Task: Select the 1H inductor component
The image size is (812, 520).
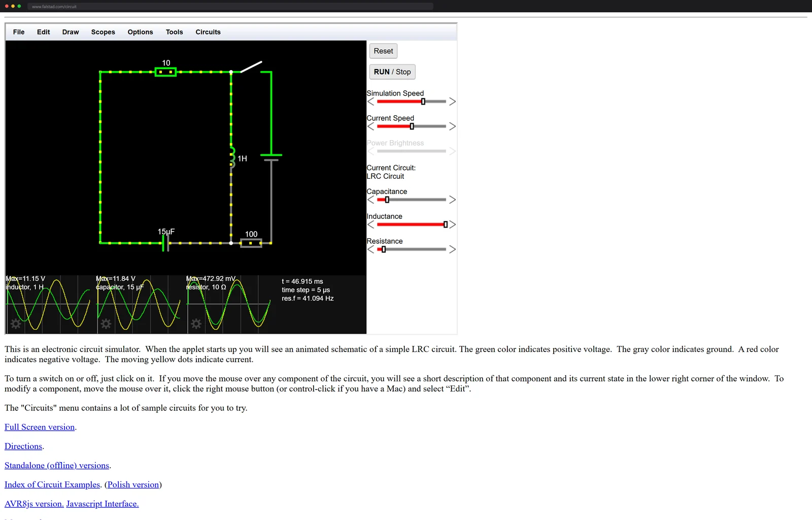Action: click(x=232, y=157)
